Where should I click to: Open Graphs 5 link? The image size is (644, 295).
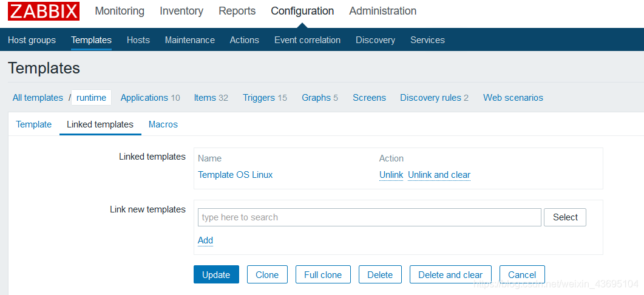tap(320, 98)
